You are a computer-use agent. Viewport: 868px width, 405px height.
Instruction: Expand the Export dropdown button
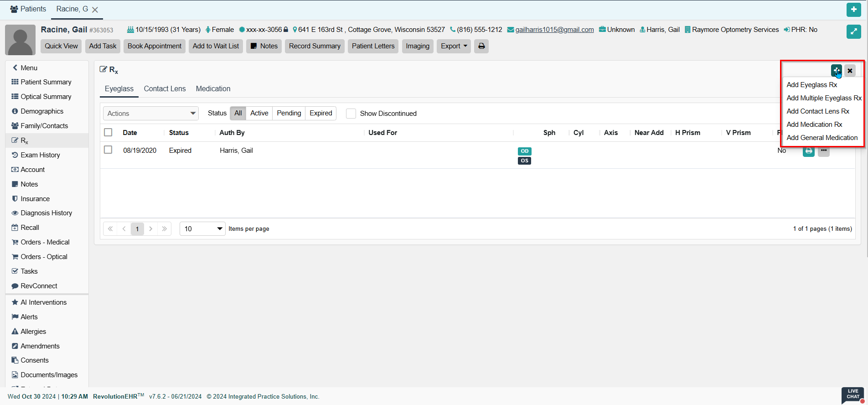[x=453, y=46]
